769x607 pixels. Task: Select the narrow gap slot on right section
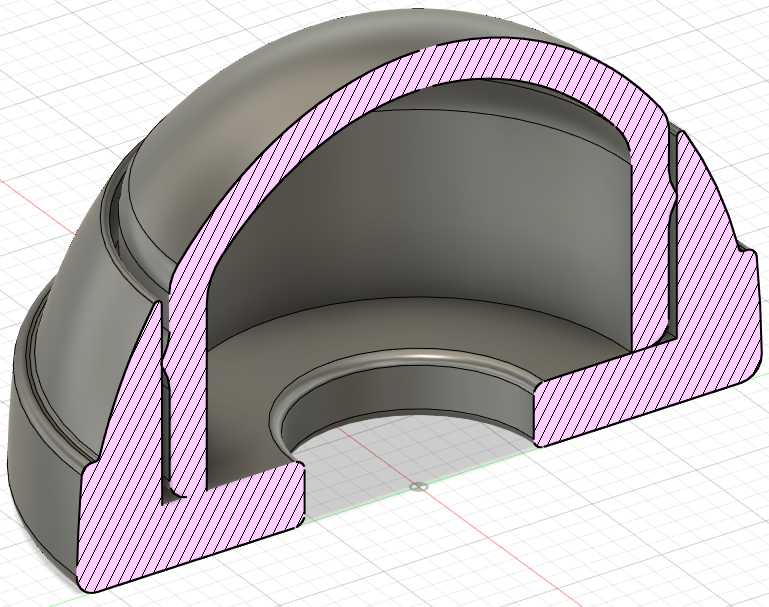[x=672, y=235]
